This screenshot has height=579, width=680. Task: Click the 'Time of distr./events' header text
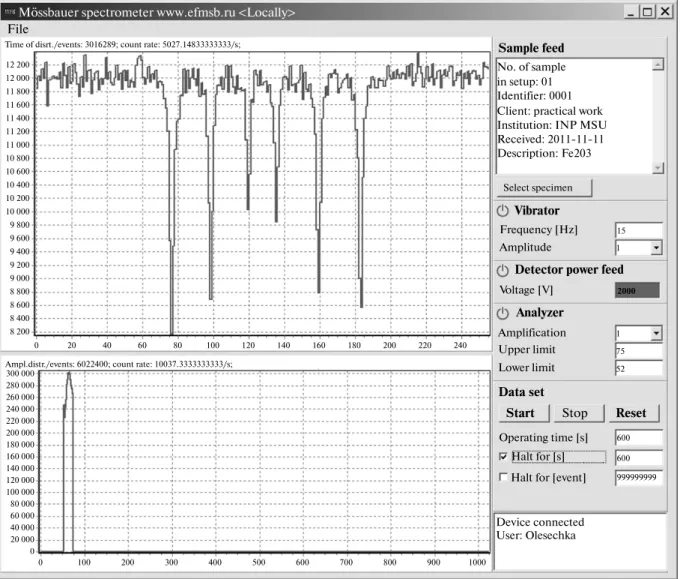[122, 44]
